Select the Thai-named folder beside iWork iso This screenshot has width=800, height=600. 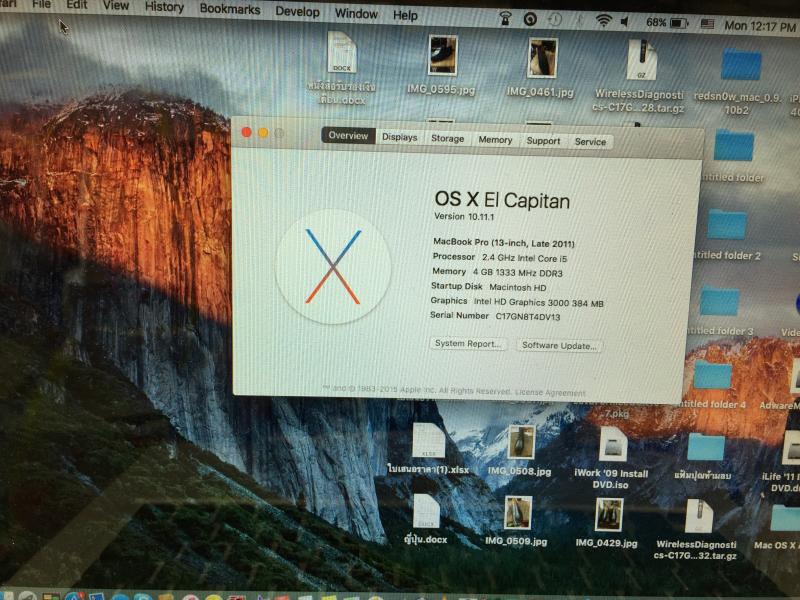coord(706,447)
